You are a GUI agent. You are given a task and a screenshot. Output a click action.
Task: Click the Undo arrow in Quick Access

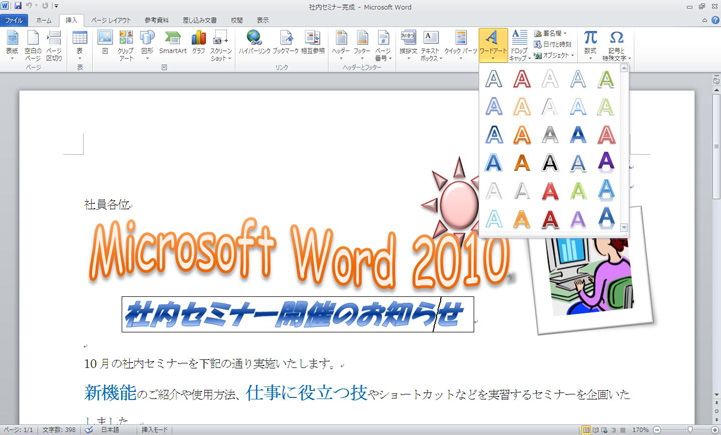click(29, 6)
